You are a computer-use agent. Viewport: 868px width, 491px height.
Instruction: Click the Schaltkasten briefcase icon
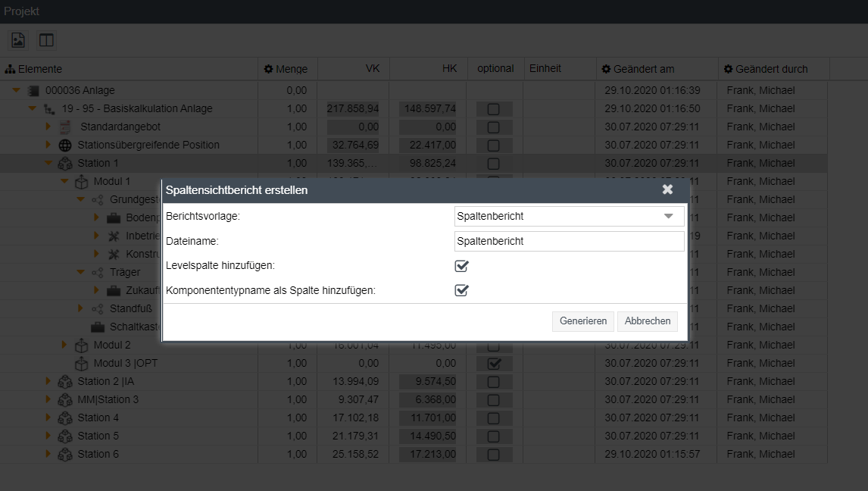click(x=98, y=327)
